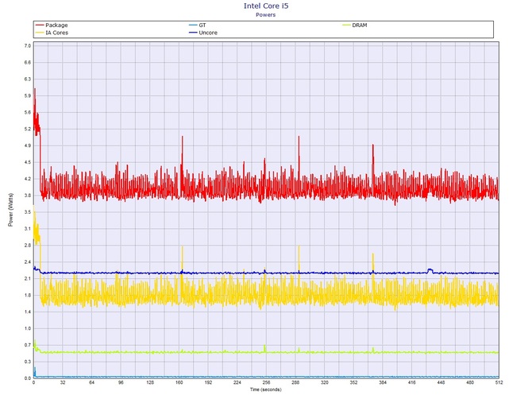
Task: Click the 448 x-axis tick label
Action: tap(441, 382)
